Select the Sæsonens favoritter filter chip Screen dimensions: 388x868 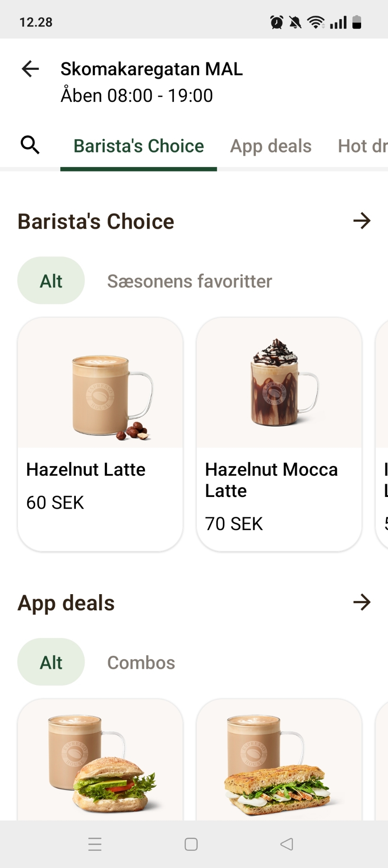click(189, 281)
